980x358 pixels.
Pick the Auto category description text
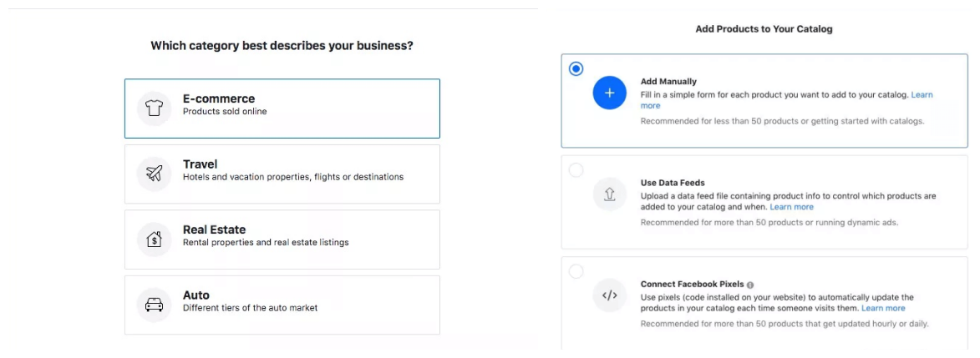(250, 308)
